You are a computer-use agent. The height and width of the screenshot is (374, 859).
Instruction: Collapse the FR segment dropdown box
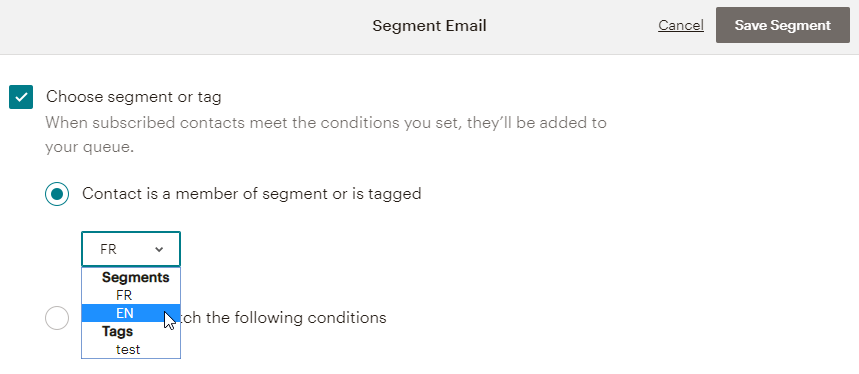131,249
